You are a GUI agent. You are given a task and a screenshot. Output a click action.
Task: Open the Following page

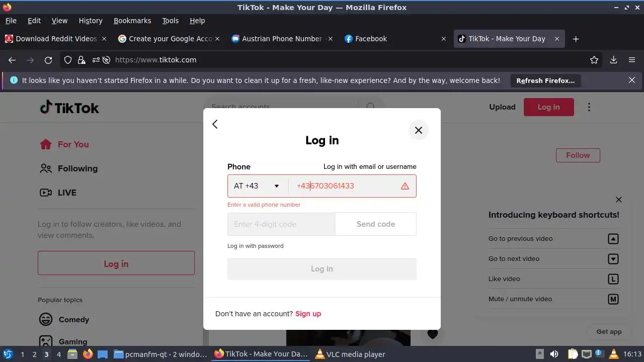68,168
